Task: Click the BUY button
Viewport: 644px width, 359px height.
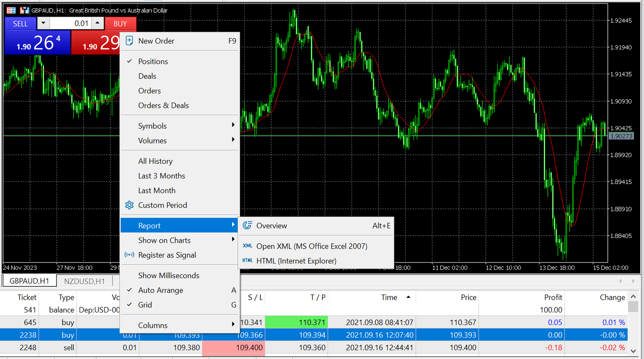Action: coord(121,23)
